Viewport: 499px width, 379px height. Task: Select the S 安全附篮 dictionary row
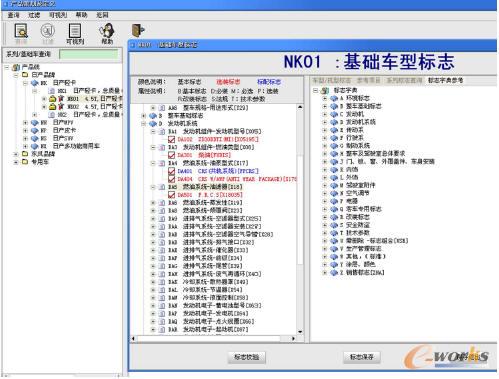click(x=355, y=225)
